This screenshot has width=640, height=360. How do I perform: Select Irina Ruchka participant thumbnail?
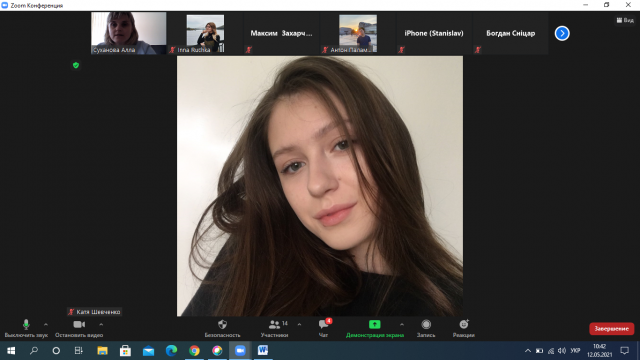[x=205, y=33]
